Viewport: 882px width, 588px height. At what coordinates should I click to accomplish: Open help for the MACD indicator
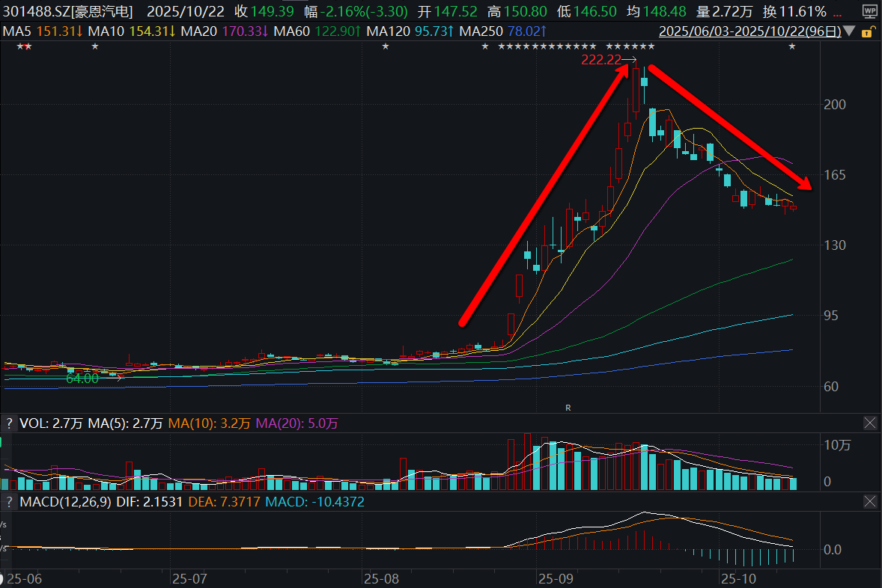pyautogui.click(x=9, y=502)
